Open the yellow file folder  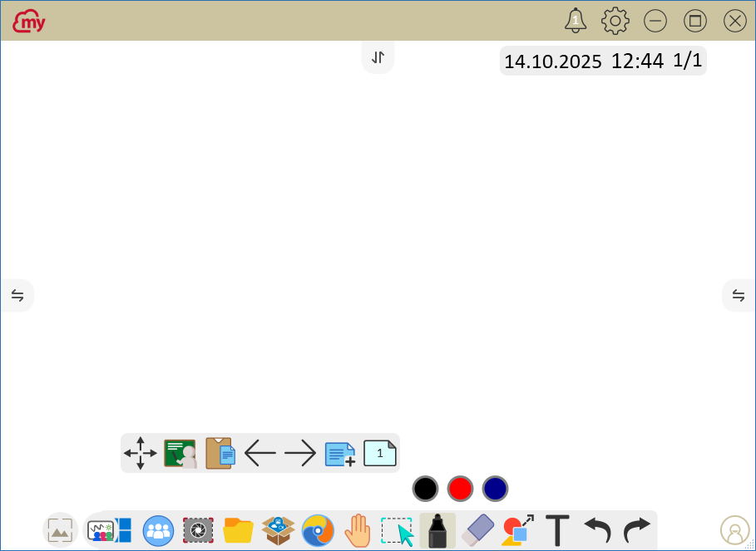tap(238, 530)
